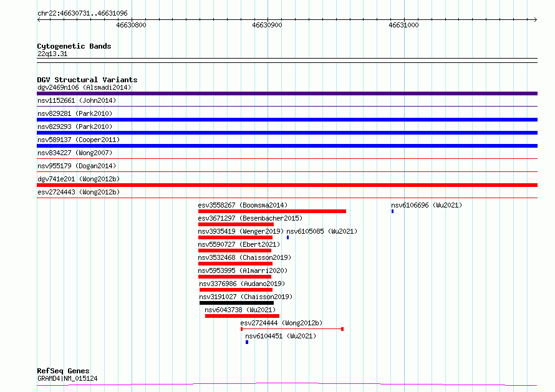
Task: Click the 46630800 ruler tick label
Action: point(131,25)
